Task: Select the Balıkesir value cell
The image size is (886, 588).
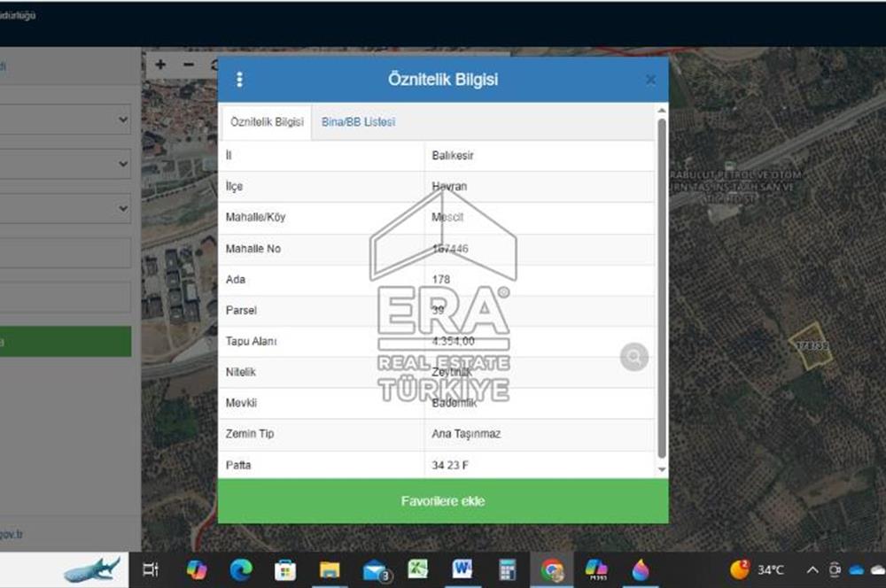Action: tap(540, 155)
